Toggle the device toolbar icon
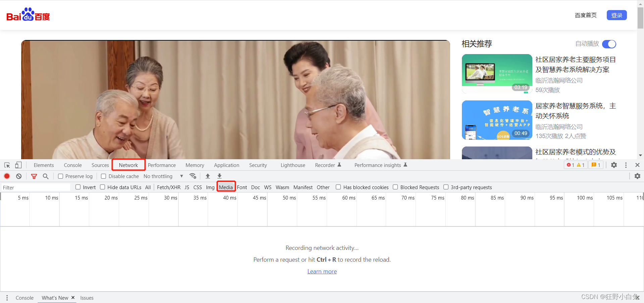The height and width of the screenshot is (303, 644). pos(18,165)
